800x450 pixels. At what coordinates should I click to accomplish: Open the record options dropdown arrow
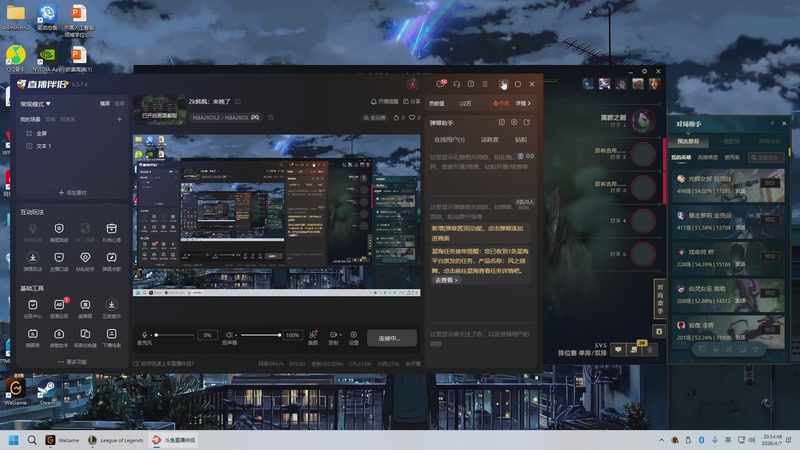340,335
